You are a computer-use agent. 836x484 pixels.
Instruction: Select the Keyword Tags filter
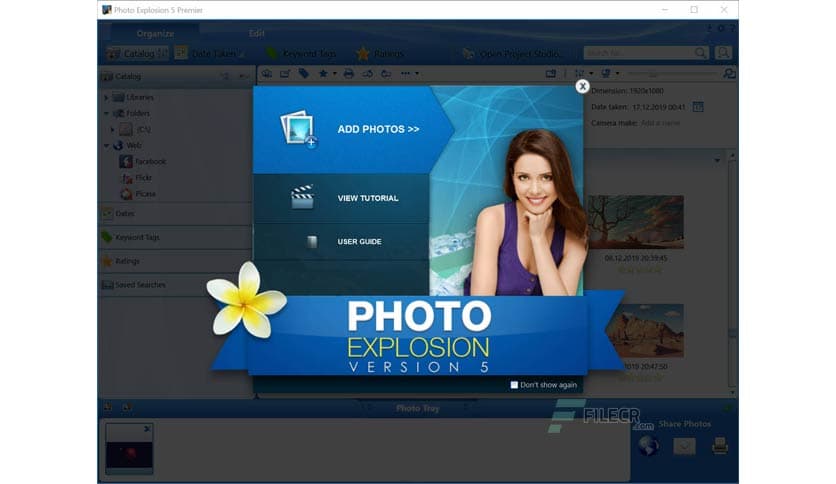click(x=302, y=53)
